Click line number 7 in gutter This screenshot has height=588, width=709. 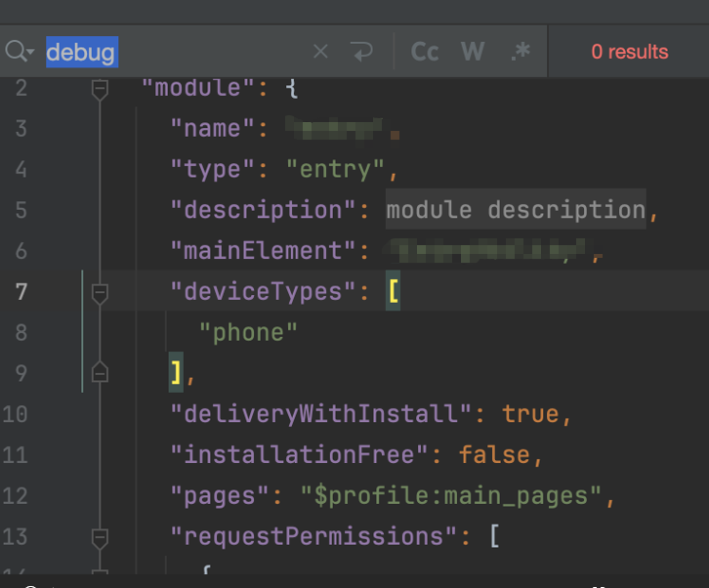tap(21, 291)
